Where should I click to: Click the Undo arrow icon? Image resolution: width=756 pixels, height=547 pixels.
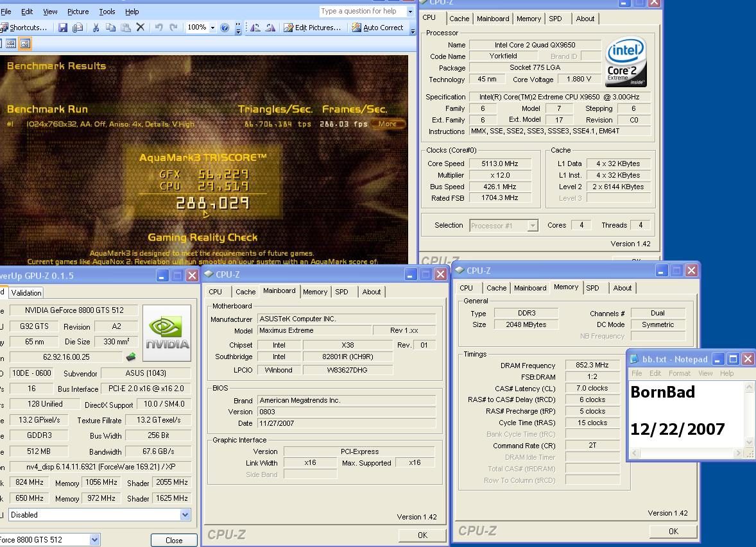pyautogui.click(x=159, y=28)
